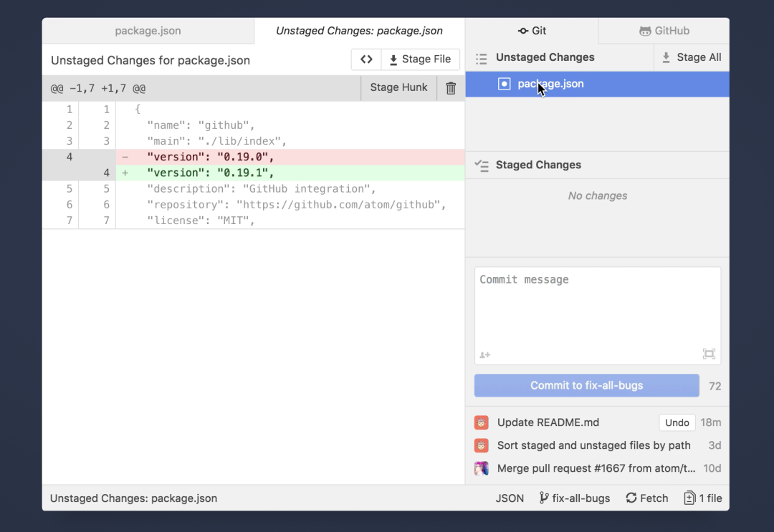Expand the commit message editor icon

709,354
